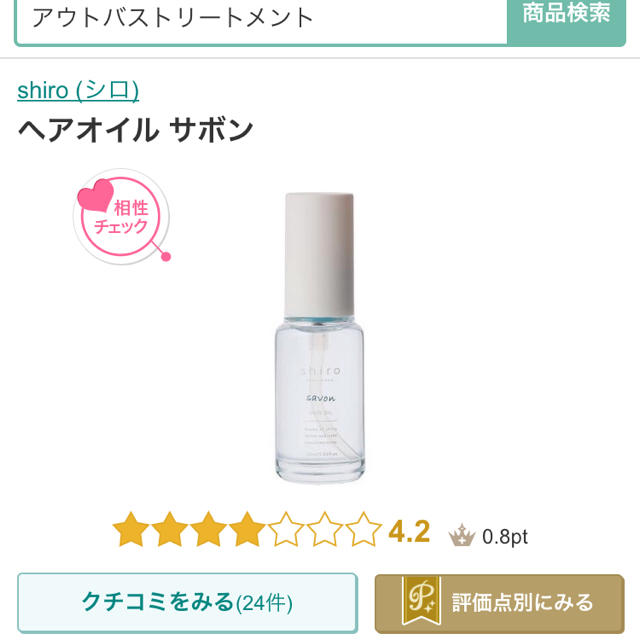This screenshot has width=640, height=640.
Task: Click the second filled gold star
Action: (170, 530)
